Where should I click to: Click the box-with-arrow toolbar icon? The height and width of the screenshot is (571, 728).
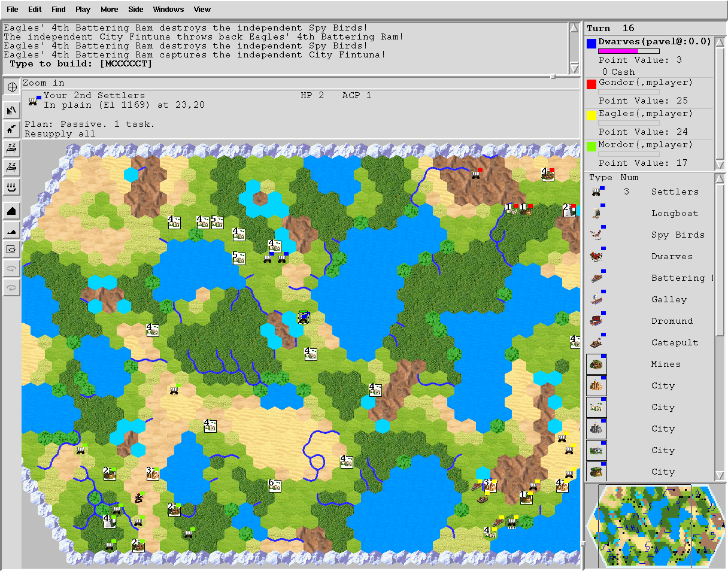(12, 249)
